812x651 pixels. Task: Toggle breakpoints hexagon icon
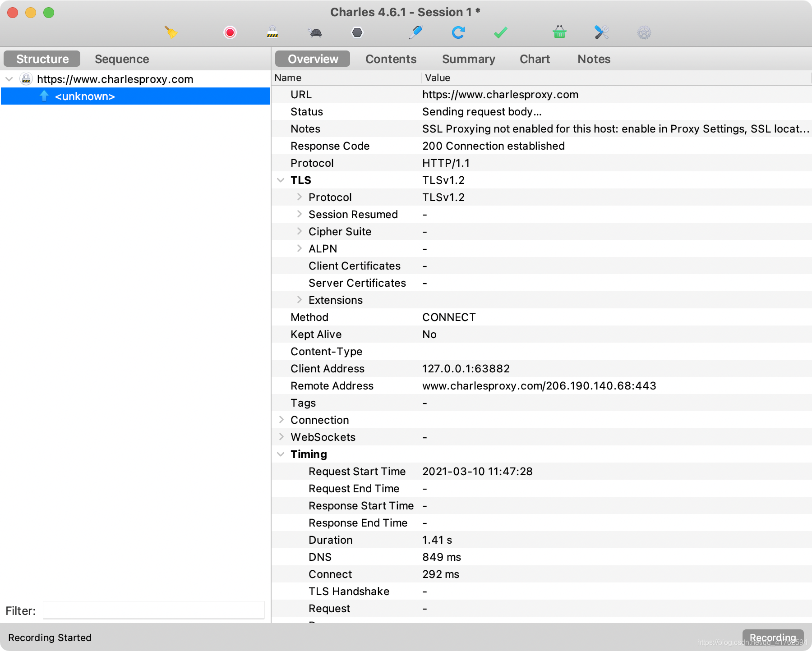357,32
